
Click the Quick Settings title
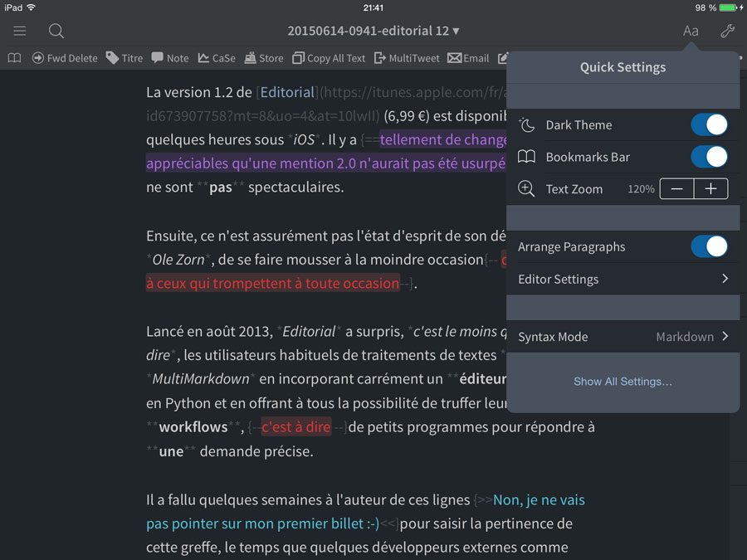622,67
